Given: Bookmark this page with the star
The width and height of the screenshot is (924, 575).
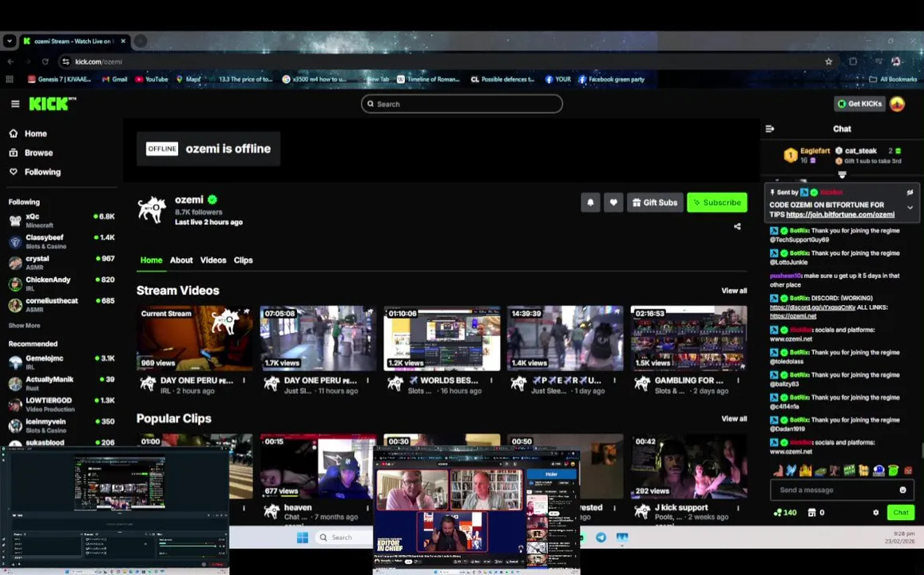Looking at the screenshot, I should click(828, 61).
